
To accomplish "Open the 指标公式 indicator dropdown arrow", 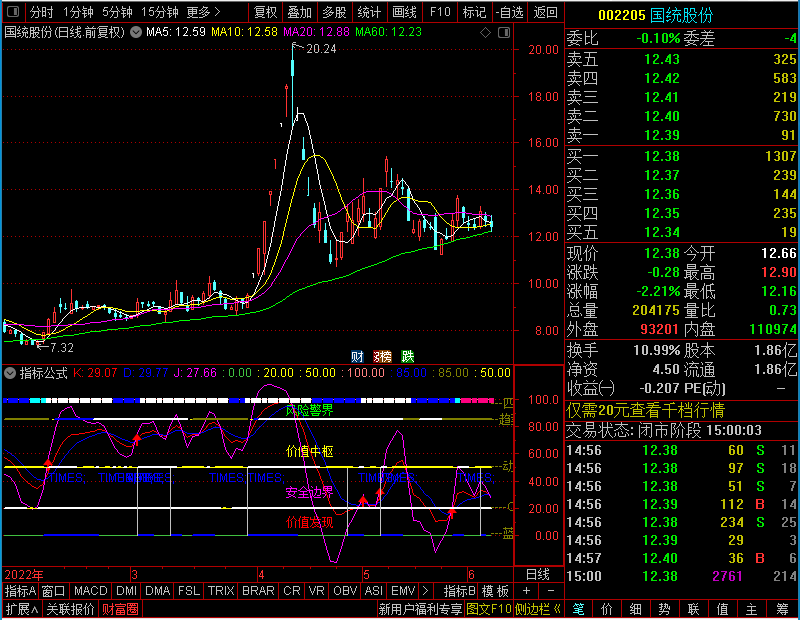I will pyautogui.click(x=10, y=373).
